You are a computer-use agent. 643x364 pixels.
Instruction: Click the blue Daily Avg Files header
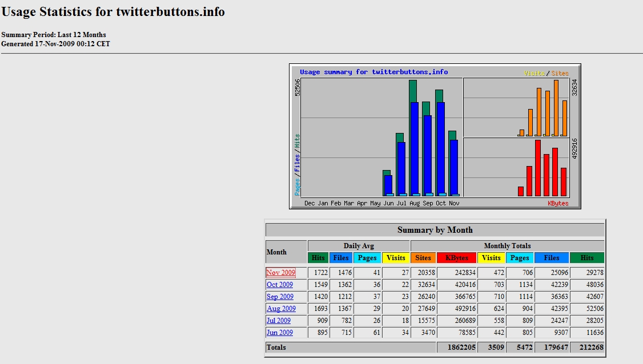coord(341,258)
